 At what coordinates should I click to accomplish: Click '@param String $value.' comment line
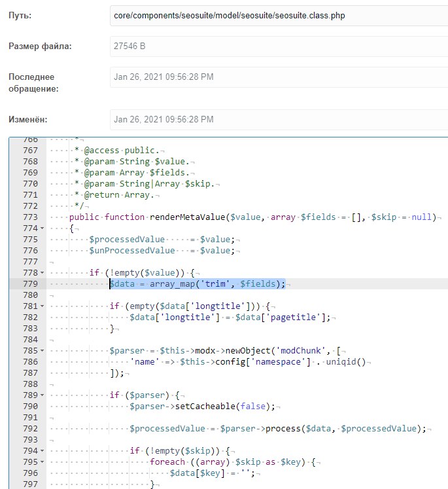click(137, 162)
